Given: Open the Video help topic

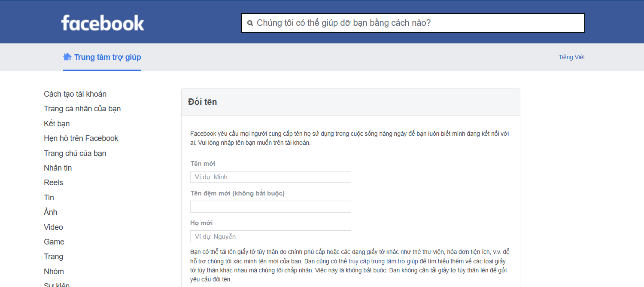Looking at the screenshot, I should point(53,227).
